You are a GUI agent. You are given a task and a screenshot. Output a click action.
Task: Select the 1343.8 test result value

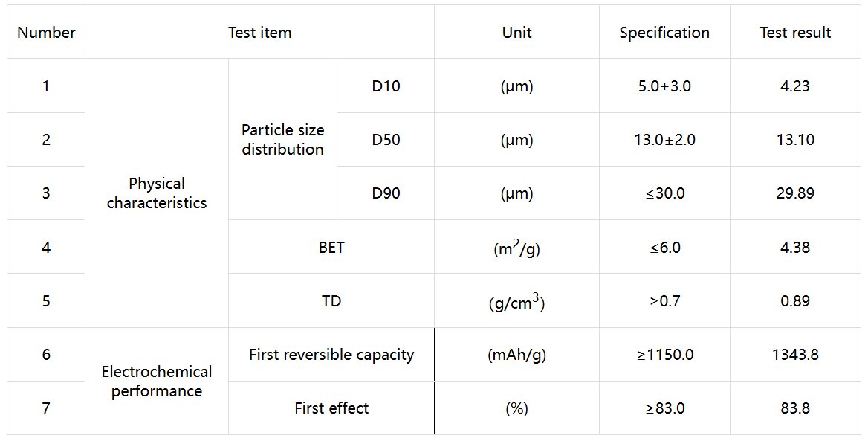click(x=795, y=355)
